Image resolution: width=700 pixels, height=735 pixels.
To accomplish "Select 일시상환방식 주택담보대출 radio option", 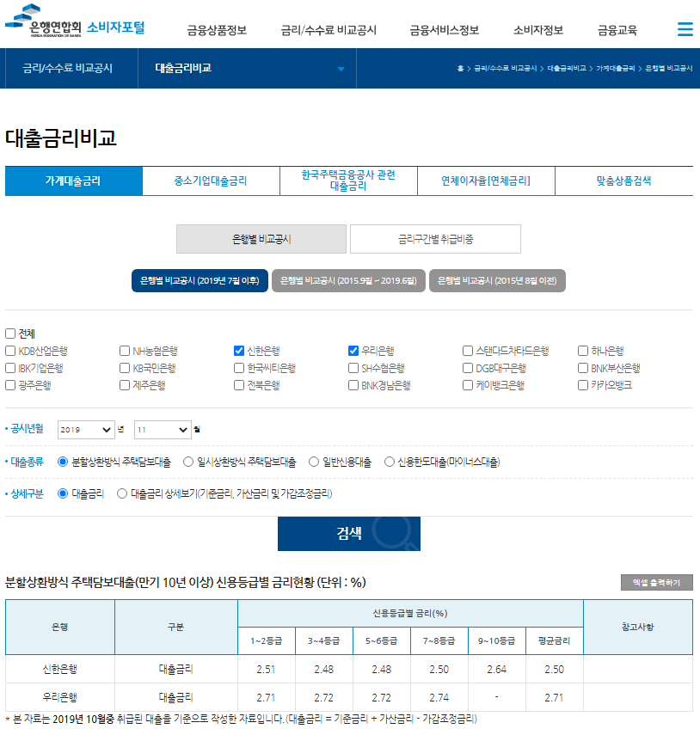I will (x=188, y=462).
